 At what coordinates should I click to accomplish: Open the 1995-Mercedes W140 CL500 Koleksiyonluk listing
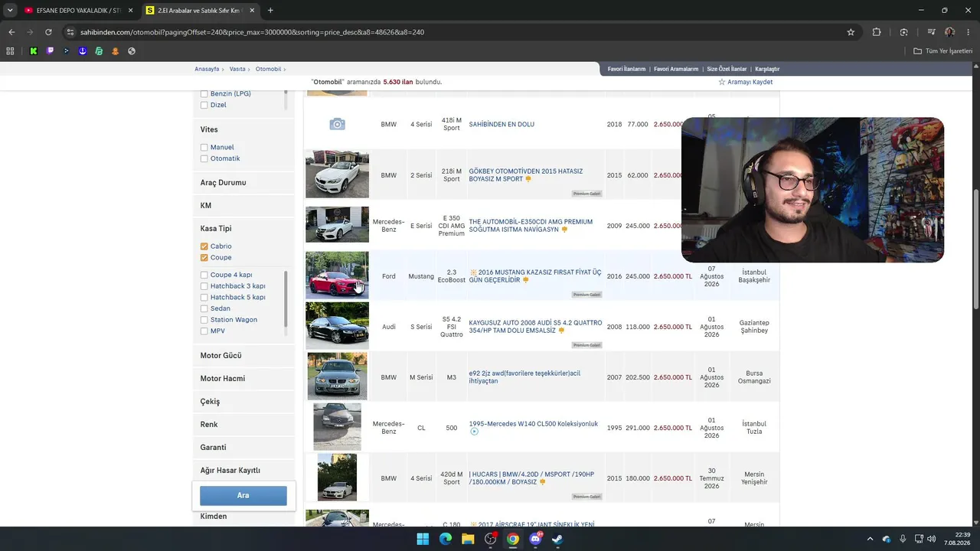533,424
